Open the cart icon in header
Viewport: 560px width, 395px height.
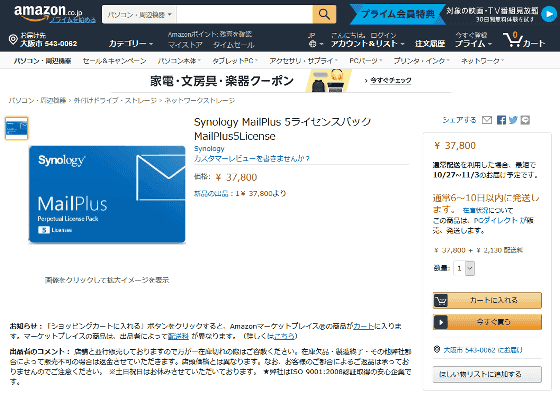pos(524,40)
